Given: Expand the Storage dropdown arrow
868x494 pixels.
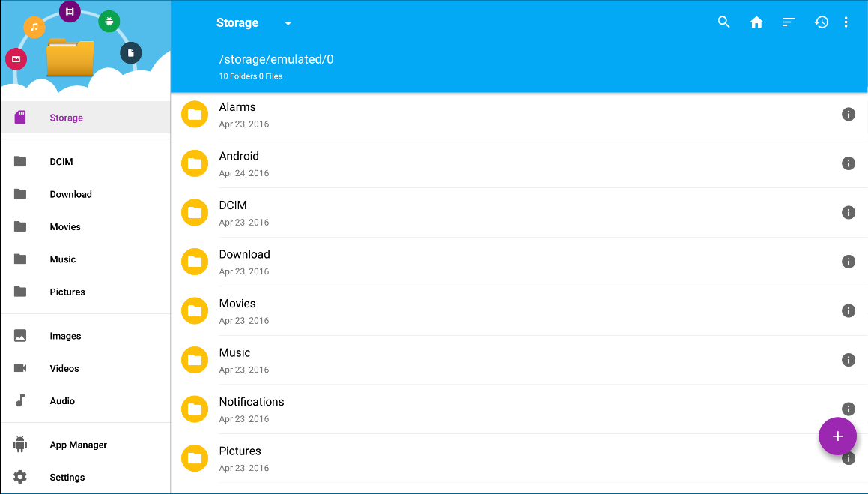Looking at the screenshot, I should click(288, 23).
